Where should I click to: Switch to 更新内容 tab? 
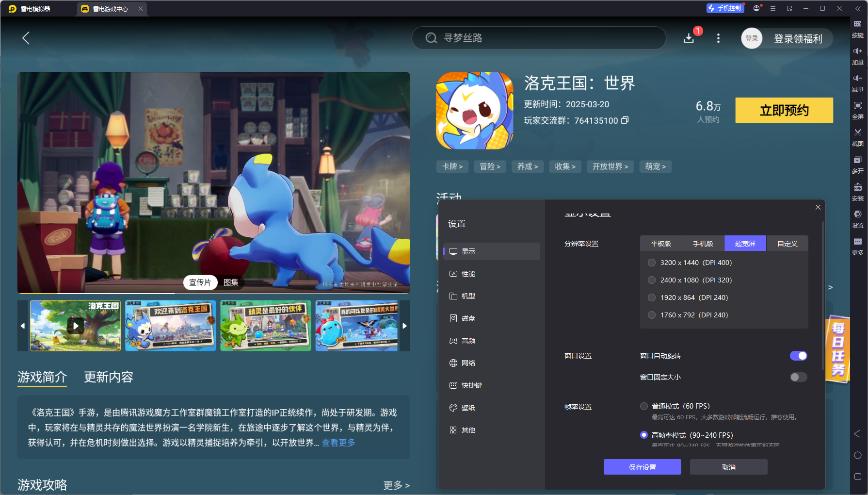109,377
